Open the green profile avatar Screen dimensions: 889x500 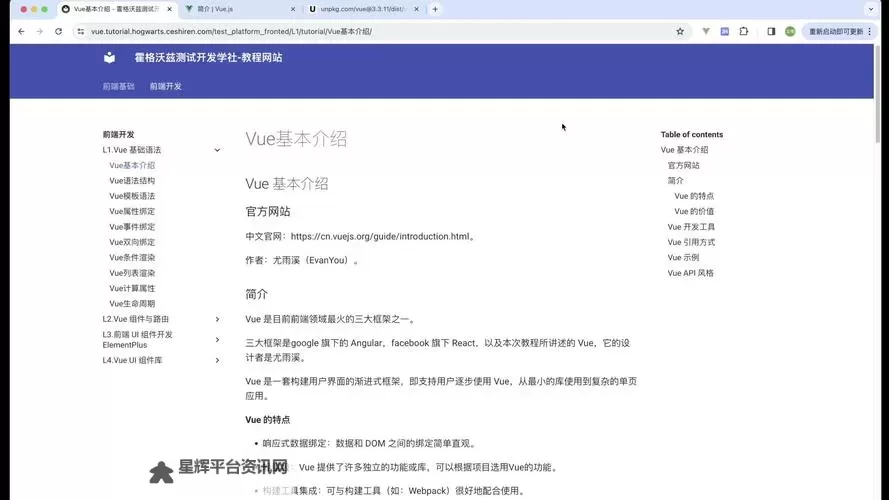[790, 32]
